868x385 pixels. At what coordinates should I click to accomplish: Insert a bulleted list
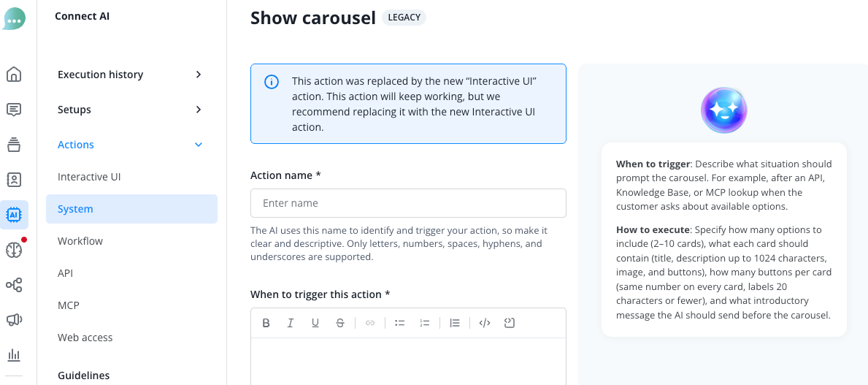click(399, 323)
